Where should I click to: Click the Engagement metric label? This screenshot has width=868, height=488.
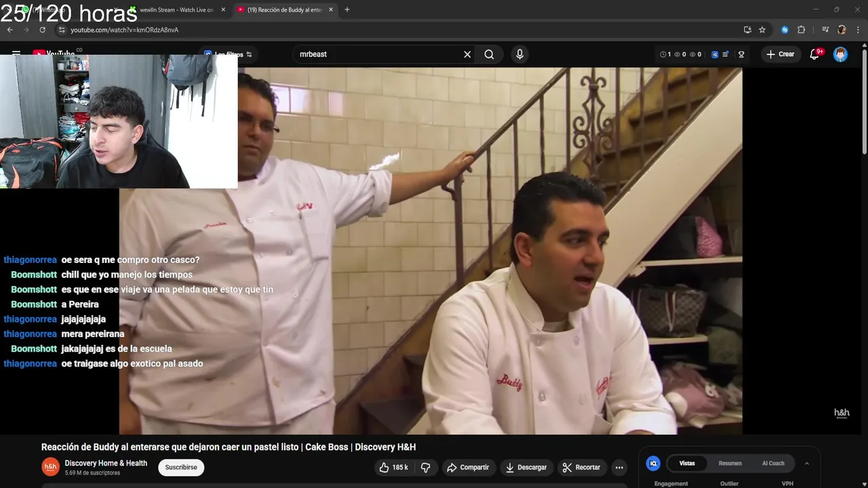671,484
